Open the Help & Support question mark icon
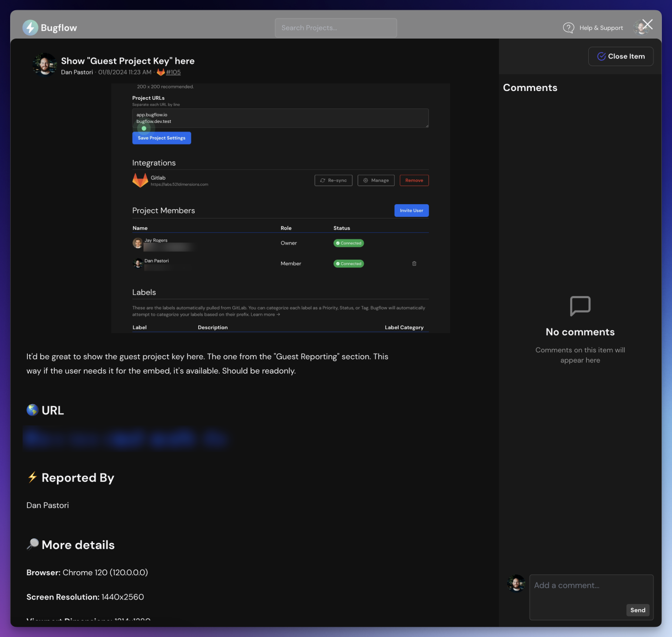Image resolution: width=672 pixels, height=637 pixels. coord(568,28)
